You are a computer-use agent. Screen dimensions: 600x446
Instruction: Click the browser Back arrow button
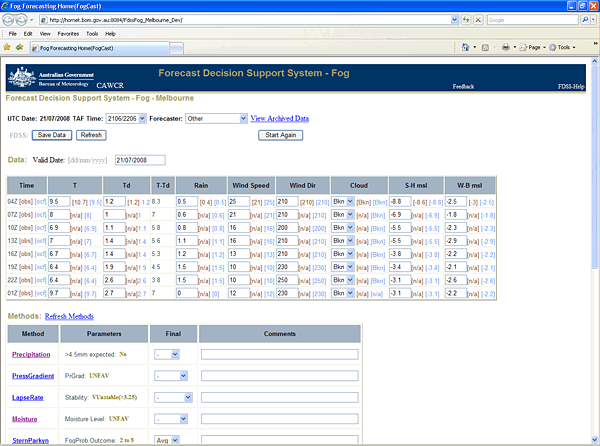8,20
